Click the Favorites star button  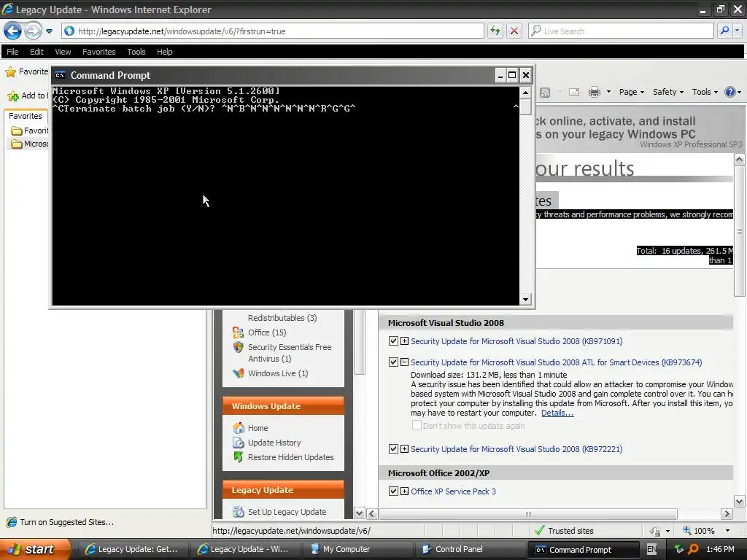point(10,72)
